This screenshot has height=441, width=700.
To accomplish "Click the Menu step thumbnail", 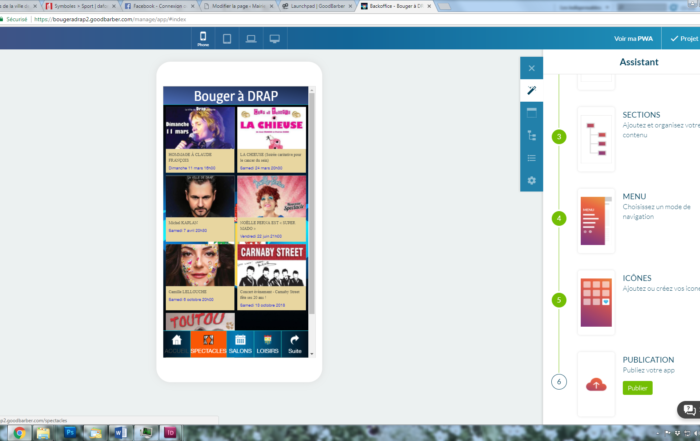I will 596,221.
